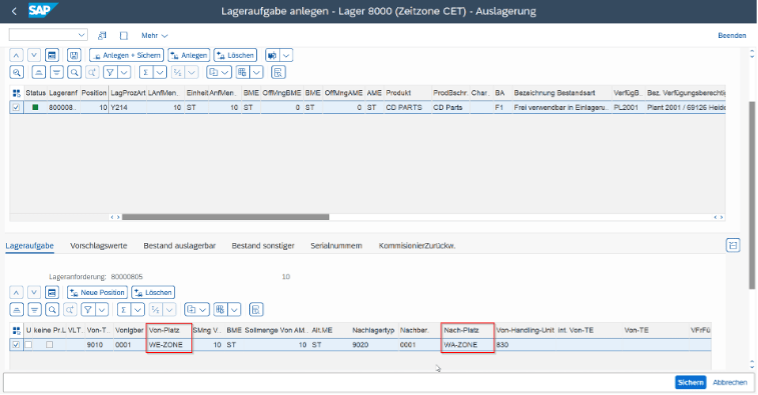
Task: Open the layout dropdown in lower table toolbar
Action: pyautogui.click(x=234, y=309)
